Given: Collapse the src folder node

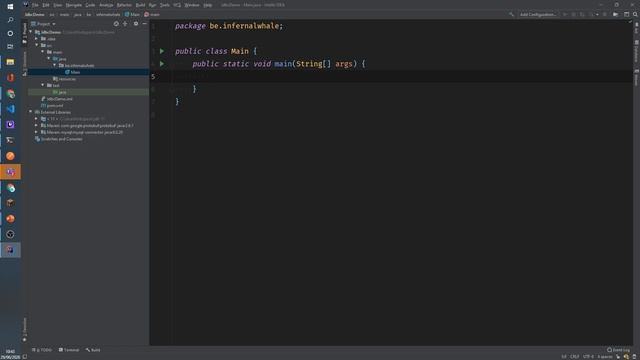Looking at the screenshot, I should click(37, 45).
